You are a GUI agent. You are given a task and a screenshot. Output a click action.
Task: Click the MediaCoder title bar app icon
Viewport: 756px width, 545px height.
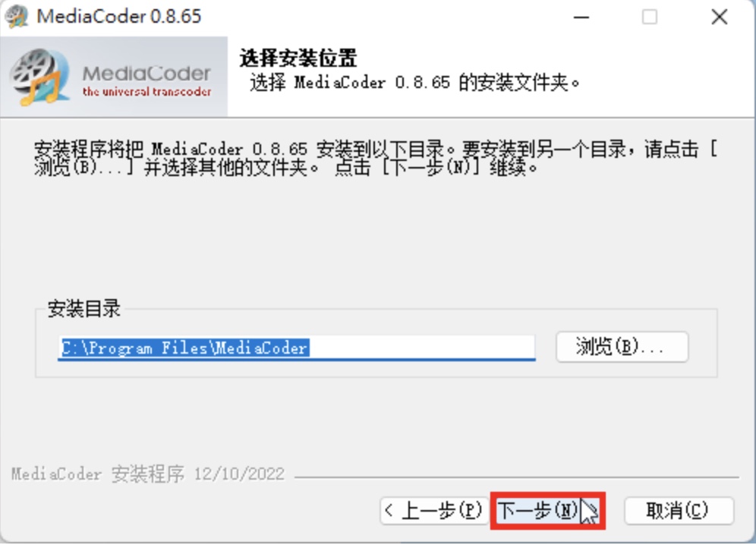coord(17,17)
